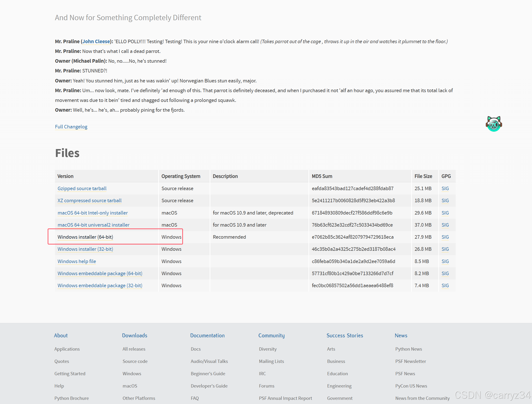Open the John Cleese link

[x=96, y=41]
